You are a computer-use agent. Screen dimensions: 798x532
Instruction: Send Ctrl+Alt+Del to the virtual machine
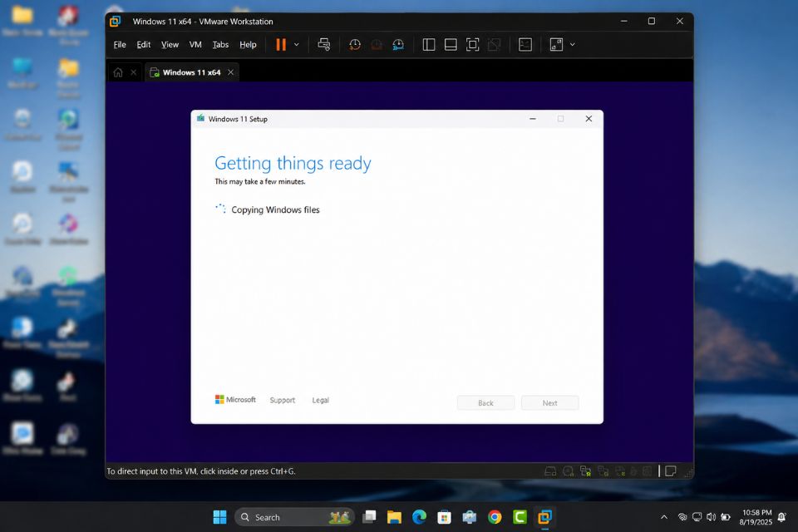323,45
